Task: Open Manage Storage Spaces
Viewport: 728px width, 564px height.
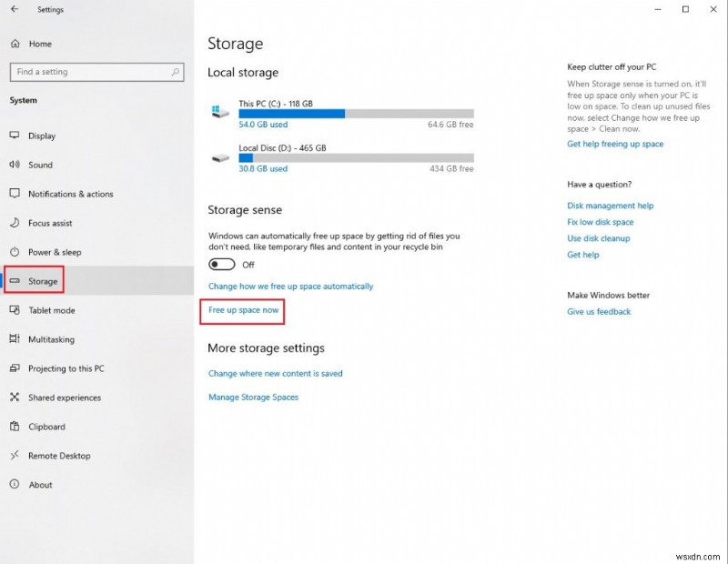Action: point(253,397)
